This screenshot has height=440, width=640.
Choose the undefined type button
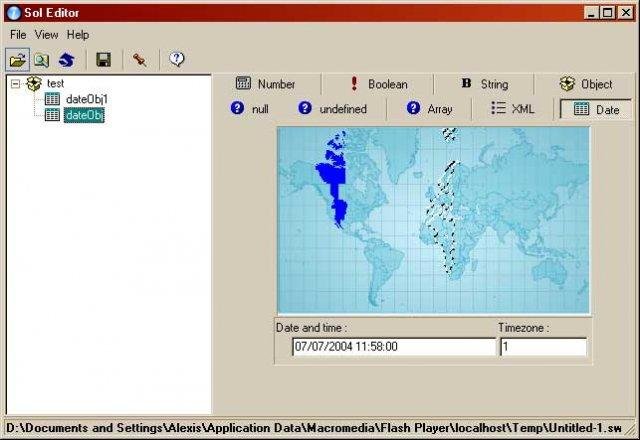(332, 109)
